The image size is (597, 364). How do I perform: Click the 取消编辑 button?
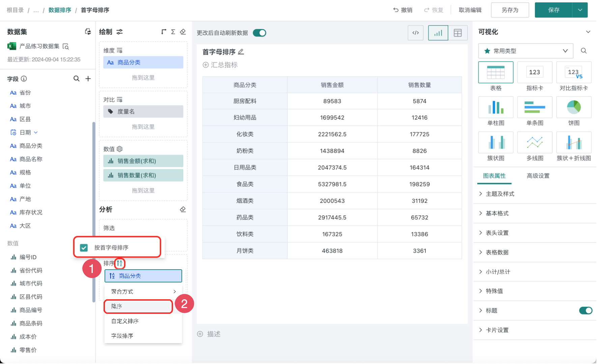click(470, 10)
